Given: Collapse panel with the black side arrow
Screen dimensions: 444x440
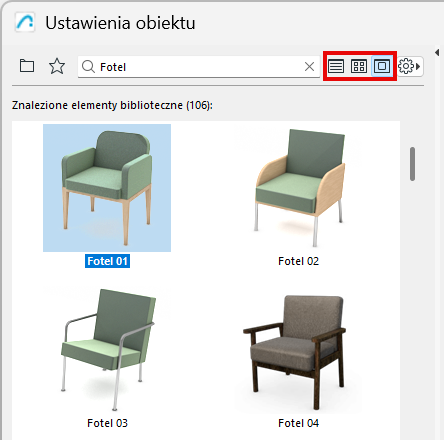Looking at the screenshot, I should [x=437, y=52].
